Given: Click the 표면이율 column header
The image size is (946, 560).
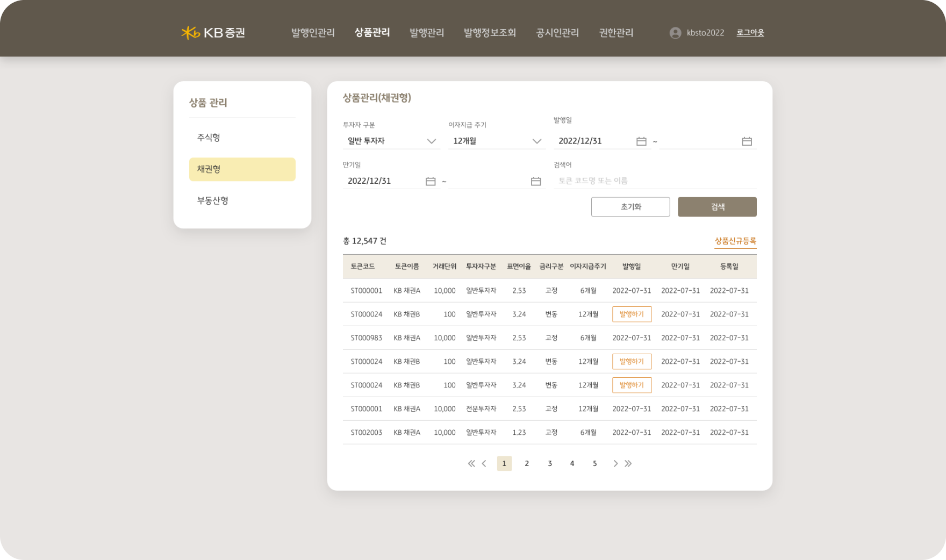Looking at the screenshot, I should (519, 267).
